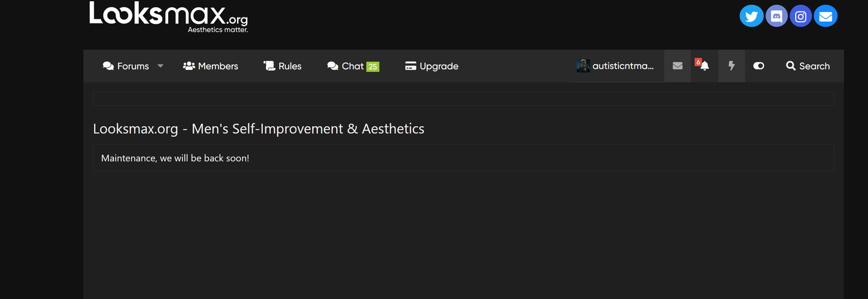
Task: Open What's New lightning bolt icon
Action: coord(732,66)
